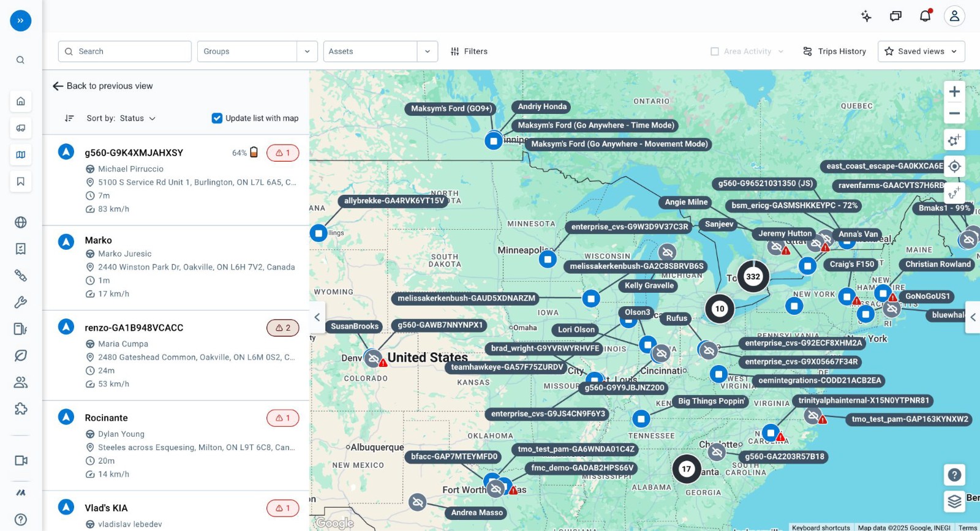Open the Map sidebar icon
The image size is (980, 531).
click(21, 155)
